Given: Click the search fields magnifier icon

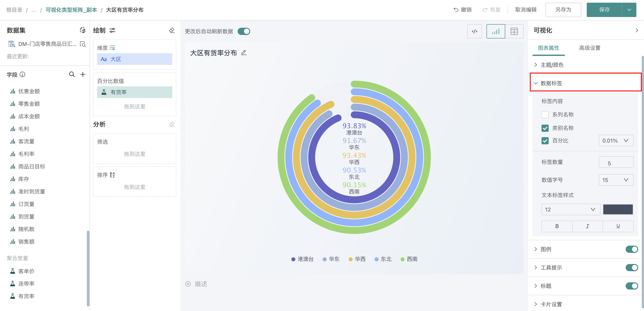Looking at the screenshot, I should [72, 74].
